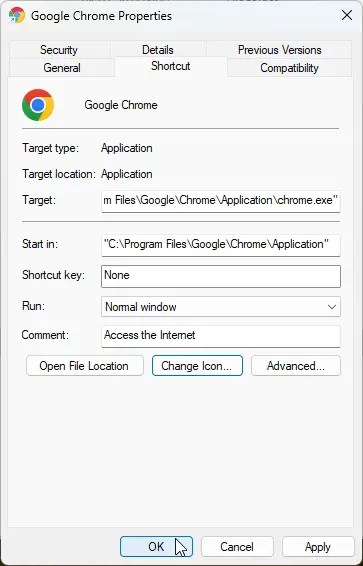Viewport: 363px width, 566px height.
Task: Focus the Target path field
Action: 221,201
